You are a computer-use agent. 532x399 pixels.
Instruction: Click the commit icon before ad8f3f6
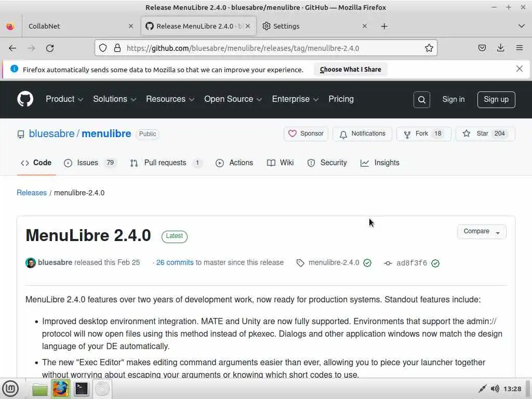pyautogui.click(x=388, y=263)
